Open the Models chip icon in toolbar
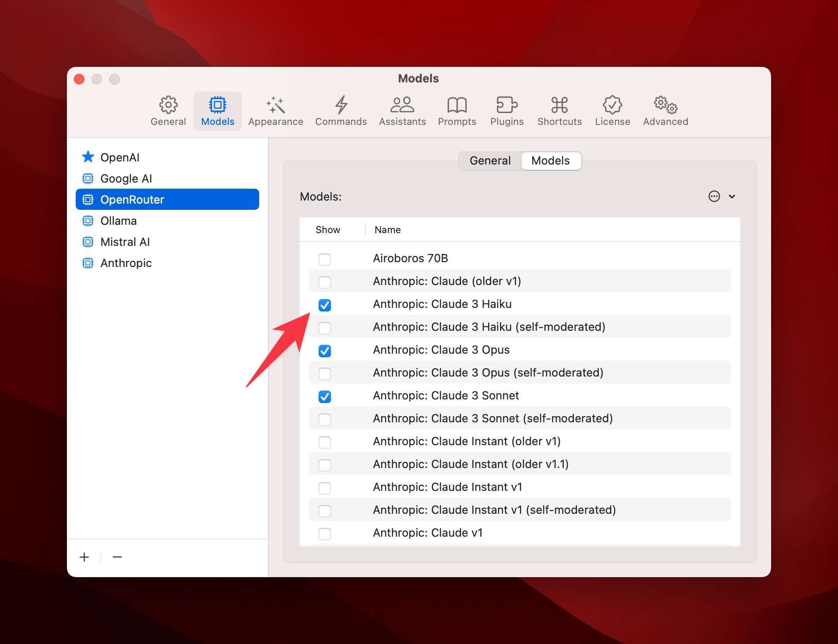The width and height of the screenshot is (838, 644). click(217, 105)
